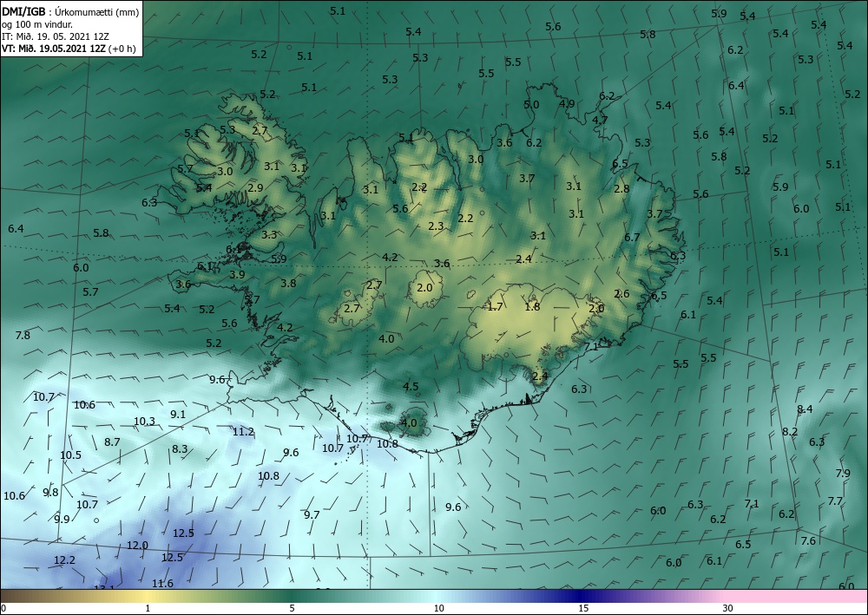
Task: Click the map value '7.6'
Action: tap(808, 541)
